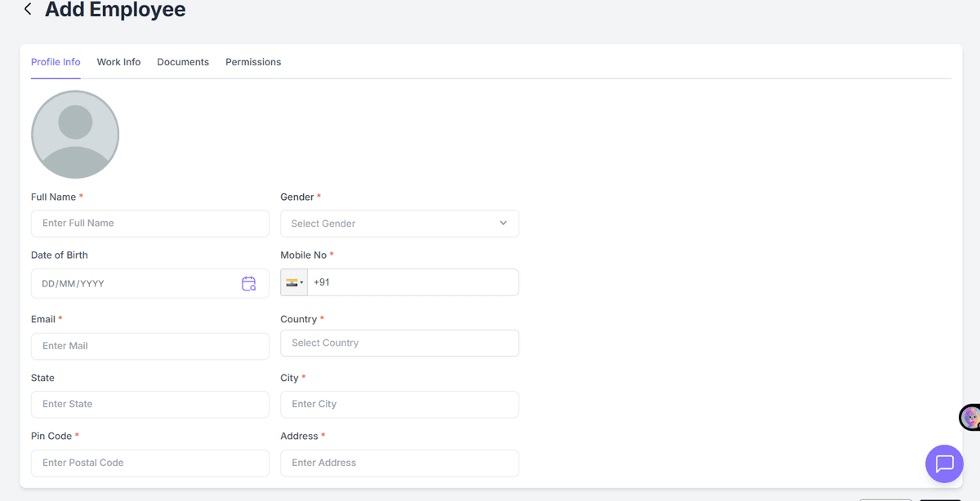980x501 pixels.
Task: Click the Enter Postal Code field
Action: coord(149,463)
